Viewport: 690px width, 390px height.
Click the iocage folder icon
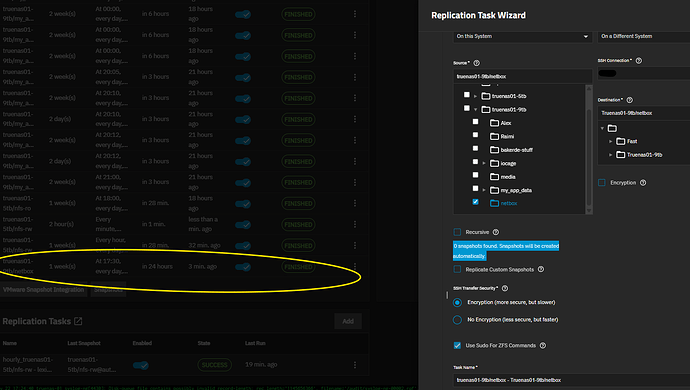pos(494,163)
